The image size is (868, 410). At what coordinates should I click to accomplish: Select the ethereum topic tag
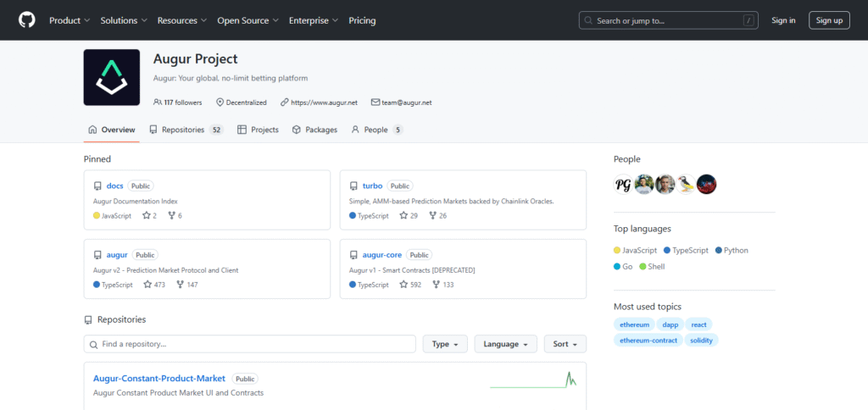click(634, 324)
